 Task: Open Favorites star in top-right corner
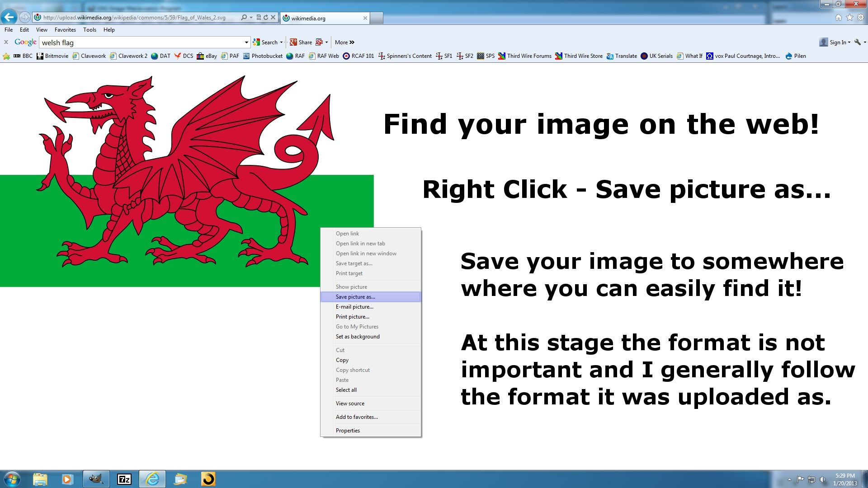pyautogui.click(x=849, y=18)
